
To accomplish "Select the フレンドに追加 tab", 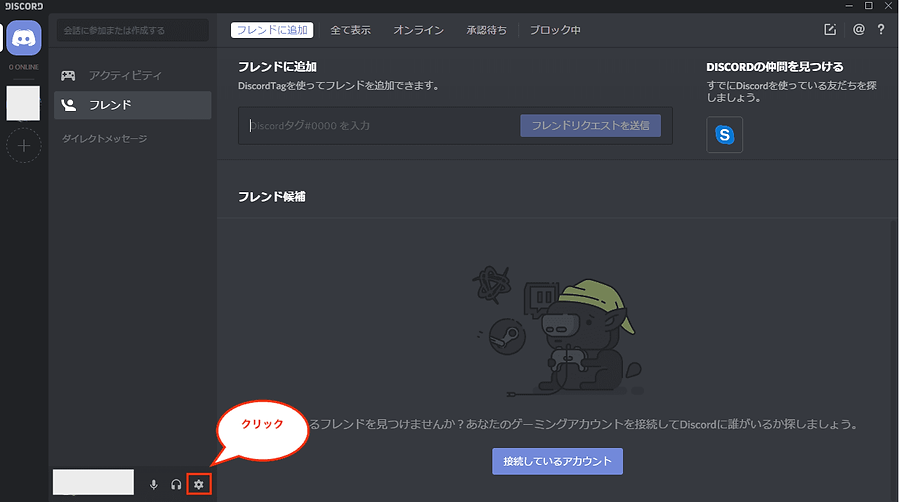I will coord(272,30).
